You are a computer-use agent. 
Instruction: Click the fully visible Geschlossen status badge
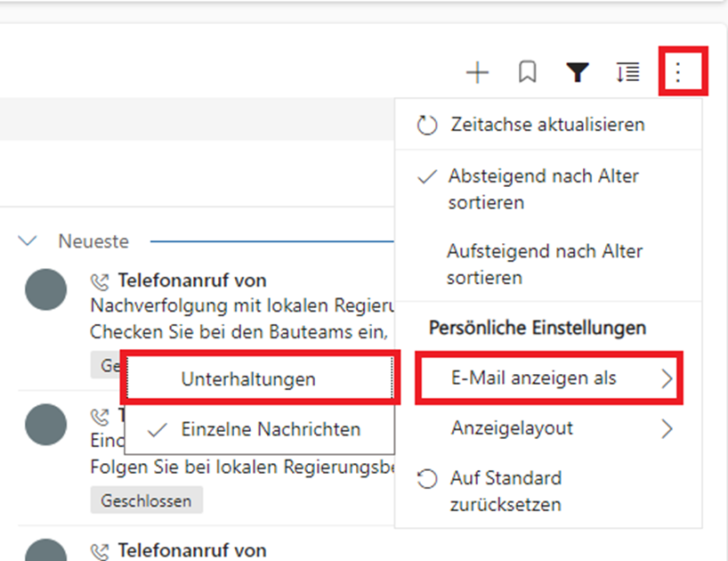tap(146, 500)
